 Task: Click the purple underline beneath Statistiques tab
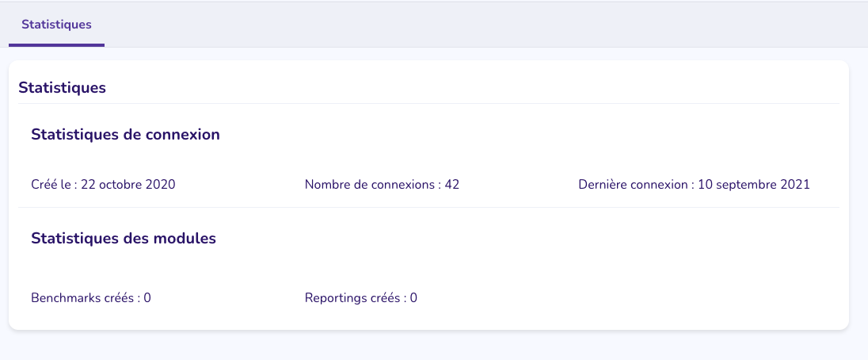(56, 45)
